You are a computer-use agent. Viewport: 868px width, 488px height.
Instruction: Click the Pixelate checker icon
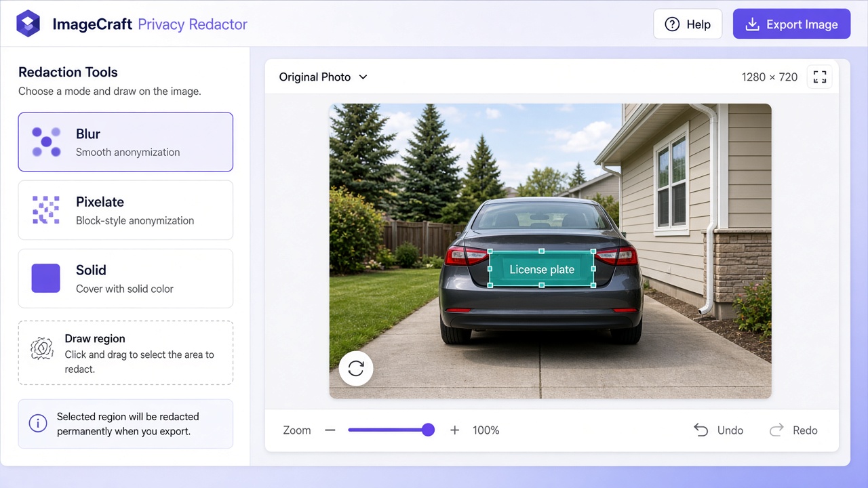pos(46,210)
